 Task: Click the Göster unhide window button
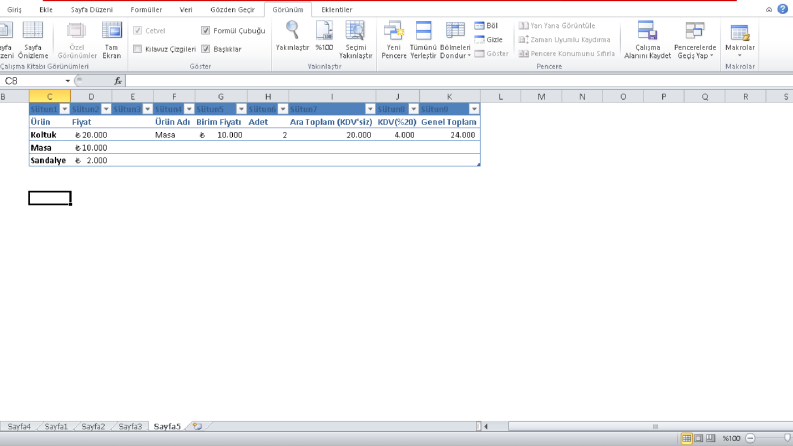point(491,53)
